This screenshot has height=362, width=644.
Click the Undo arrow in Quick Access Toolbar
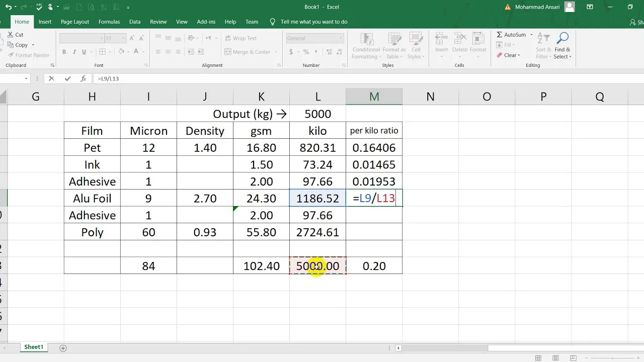pos(8,7)
